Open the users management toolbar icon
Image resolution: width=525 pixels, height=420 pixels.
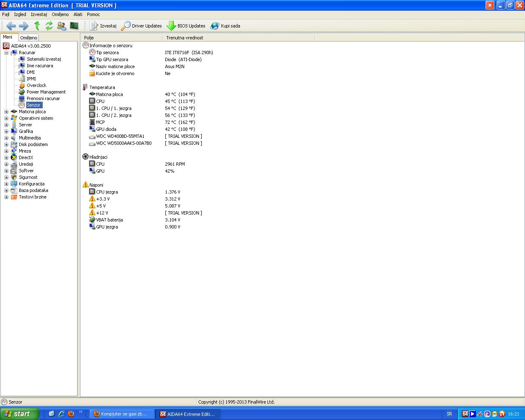[62, 26]
